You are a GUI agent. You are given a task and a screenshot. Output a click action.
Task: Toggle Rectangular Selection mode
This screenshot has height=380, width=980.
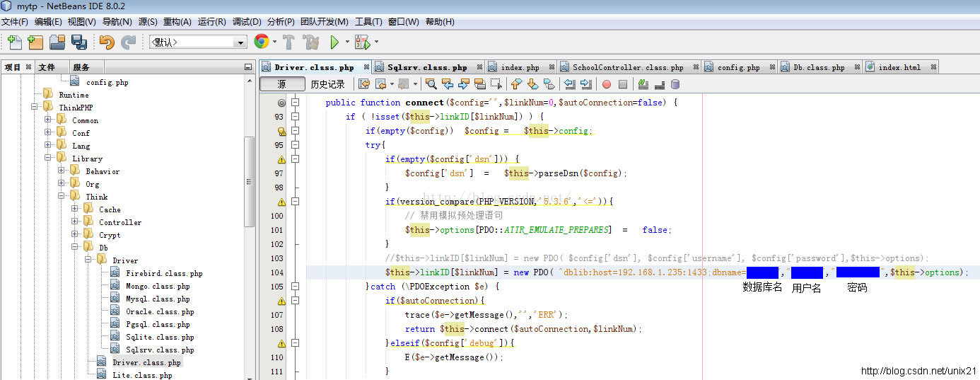[496, 84]
